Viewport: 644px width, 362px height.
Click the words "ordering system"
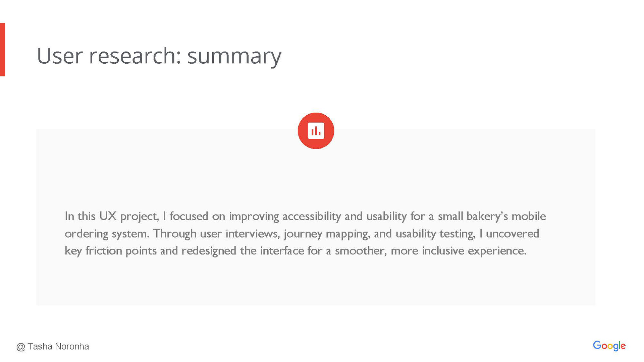click(x=107, y=234)
